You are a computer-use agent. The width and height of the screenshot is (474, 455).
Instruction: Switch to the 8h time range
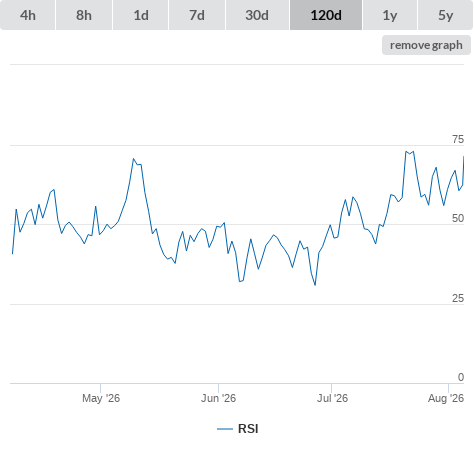pyautogui.click(x=84, y=15)
